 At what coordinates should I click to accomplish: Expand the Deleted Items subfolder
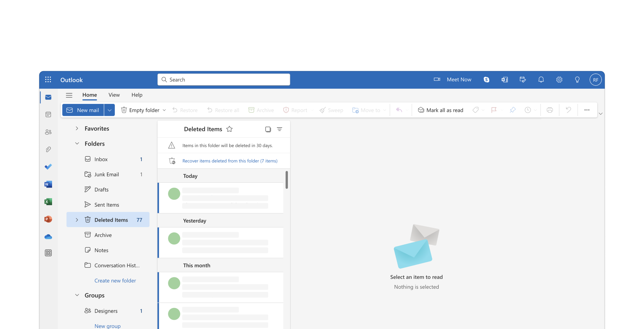click(76, 220)
